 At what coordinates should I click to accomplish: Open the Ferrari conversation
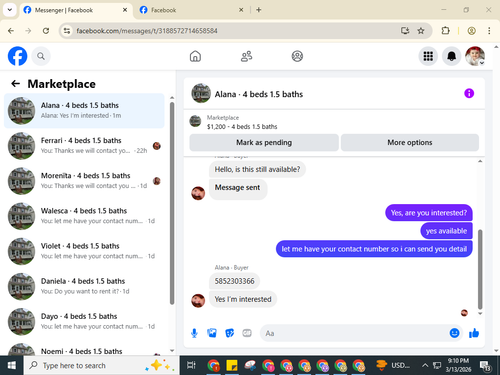[84, 146]
